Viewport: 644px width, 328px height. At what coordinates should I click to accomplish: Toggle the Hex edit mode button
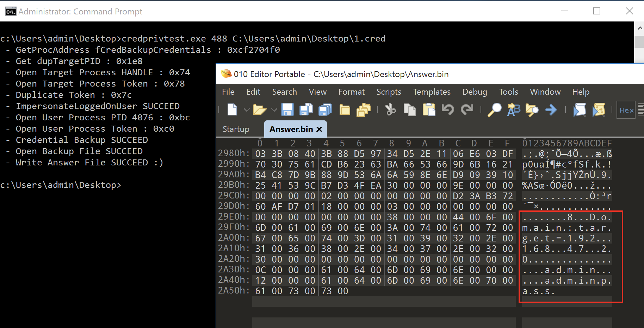pyautogui.click(x=626, y=110)
